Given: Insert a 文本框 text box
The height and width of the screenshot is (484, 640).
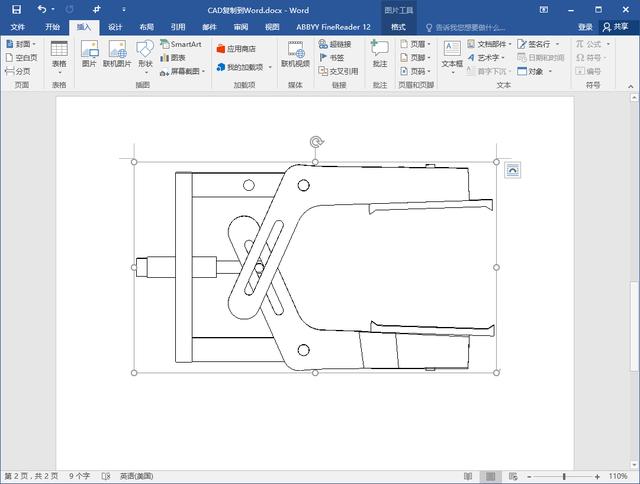Looking at the screenshot, I should [x=452, y=54].
